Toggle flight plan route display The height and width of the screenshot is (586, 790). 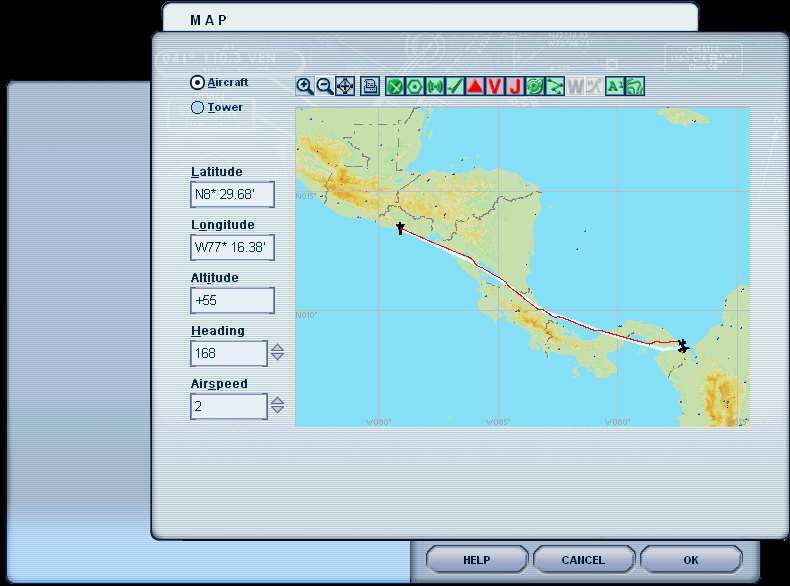click(555, 86)
